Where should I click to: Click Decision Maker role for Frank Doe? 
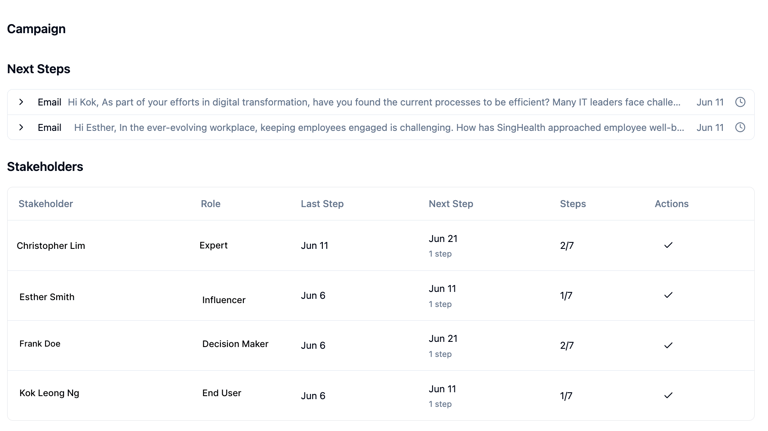tap(235, 344)
